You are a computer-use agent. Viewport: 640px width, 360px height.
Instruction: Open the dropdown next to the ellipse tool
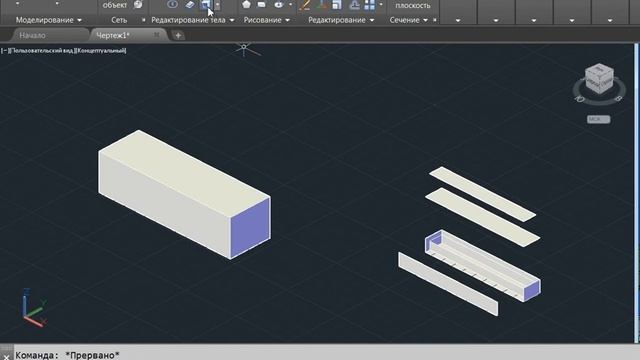(290, 5)
